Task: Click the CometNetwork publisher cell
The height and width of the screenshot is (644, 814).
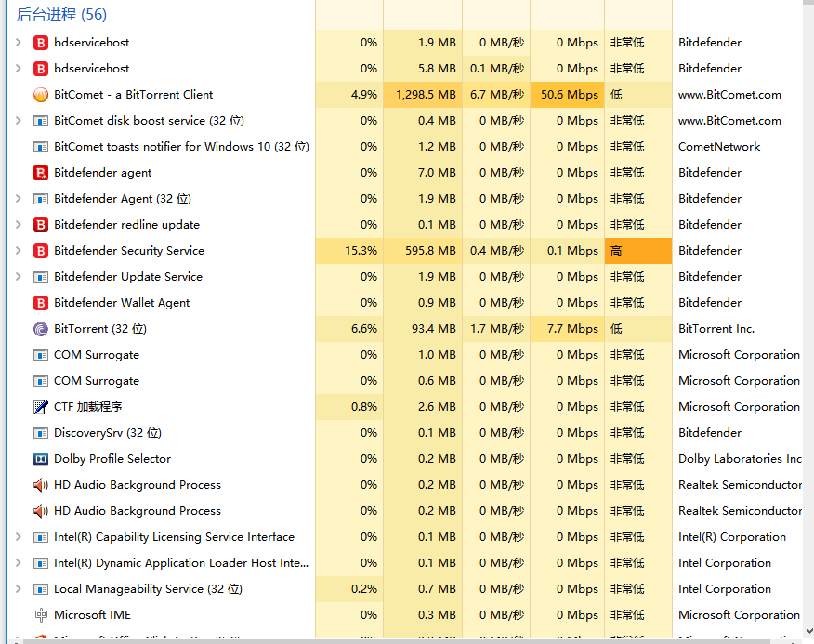Action: point(719,147)
